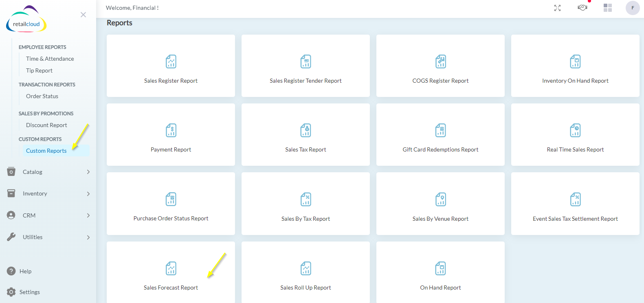644x303 pixels.
Task: Open Order Status in sidebar
Action: [42, 96]
